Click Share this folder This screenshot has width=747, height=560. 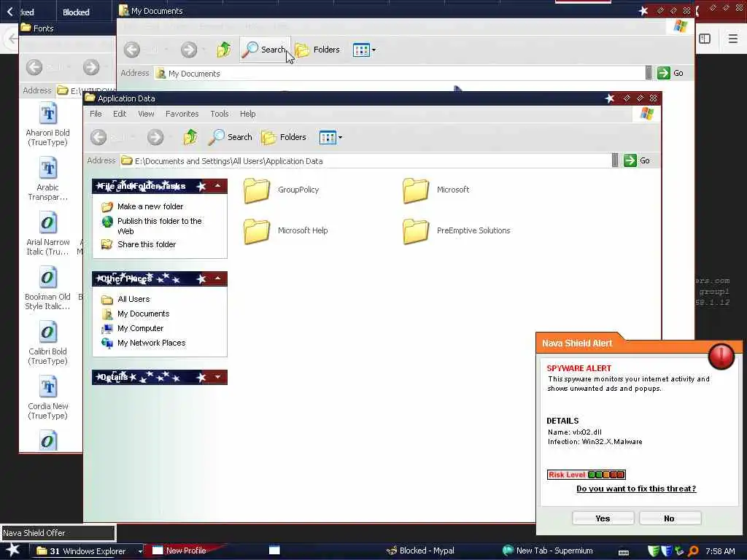pyautogui.click(x=139, y=245)
